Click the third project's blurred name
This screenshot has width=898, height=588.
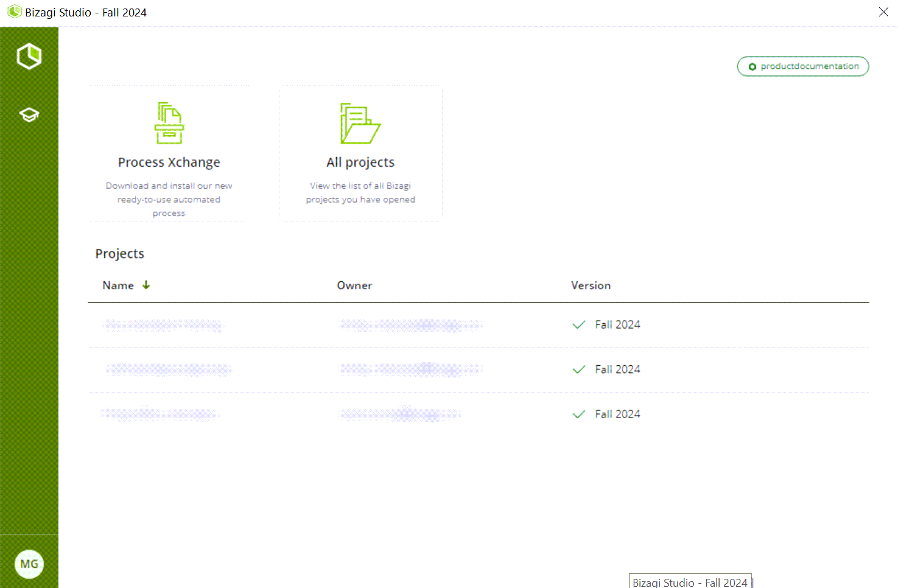click(x=160, y=414)
